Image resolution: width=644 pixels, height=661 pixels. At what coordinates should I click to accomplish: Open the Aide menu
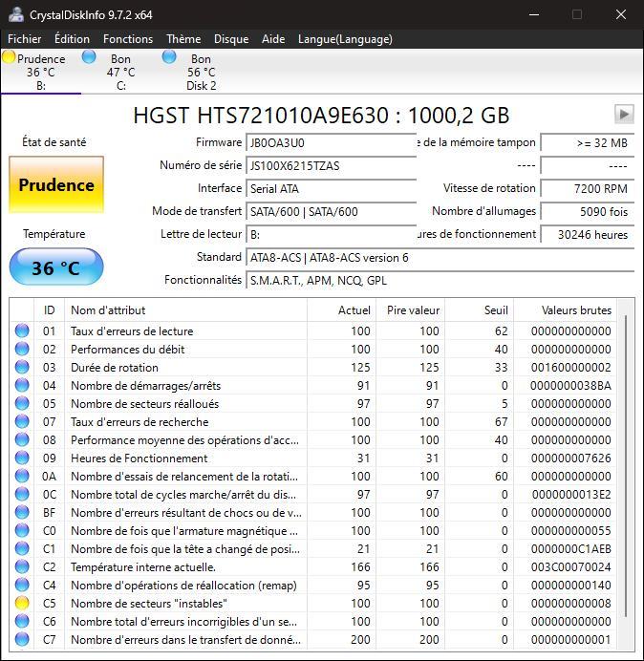(x=273, y=39)
